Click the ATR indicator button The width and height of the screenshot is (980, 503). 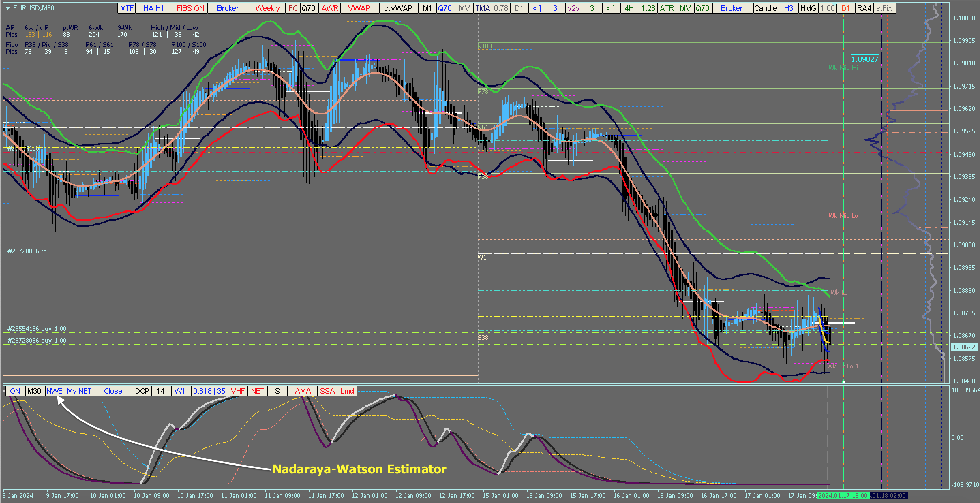(666, 9)
